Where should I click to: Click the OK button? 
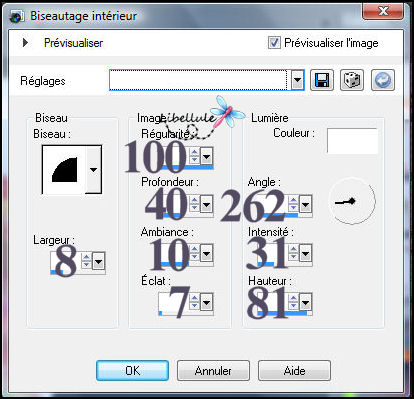click(132, 370)
